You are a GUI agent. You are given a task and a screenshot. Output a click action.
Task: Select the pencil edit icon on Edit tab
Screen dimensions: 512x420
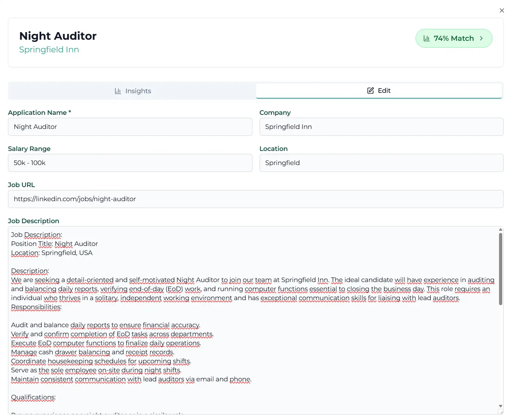(x=370, y=90)
